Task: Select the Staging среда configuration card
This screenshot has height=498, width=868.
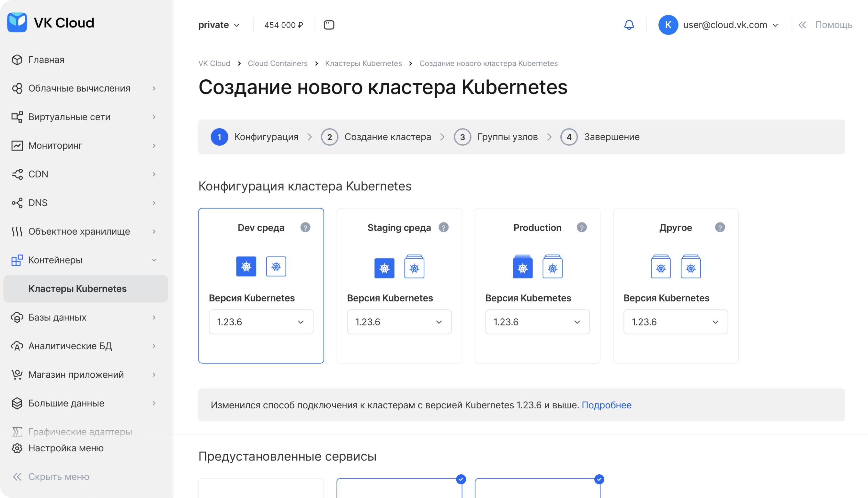Action: click(x=399, y=286)
